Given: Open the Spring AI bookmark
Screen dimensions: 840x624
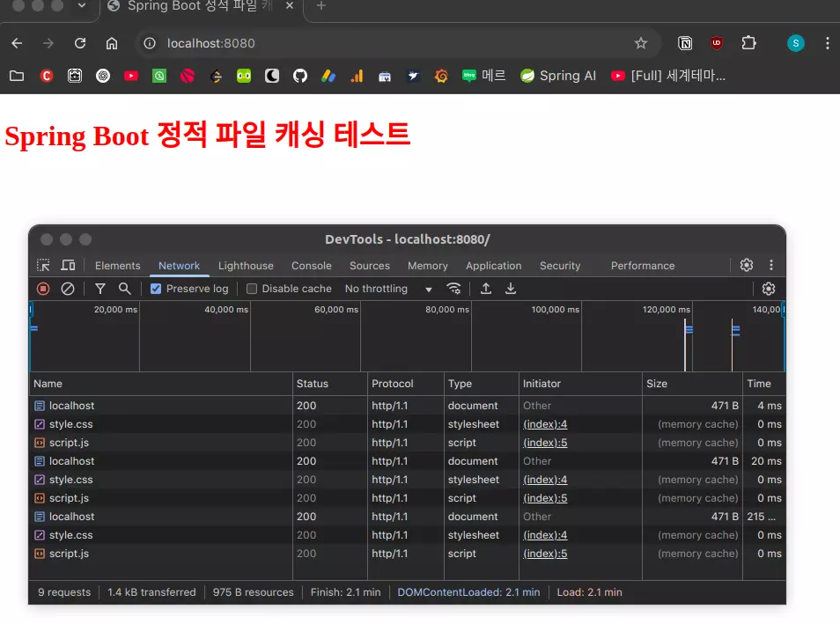Looking at the screenshot, I should (x=558, y=76).
